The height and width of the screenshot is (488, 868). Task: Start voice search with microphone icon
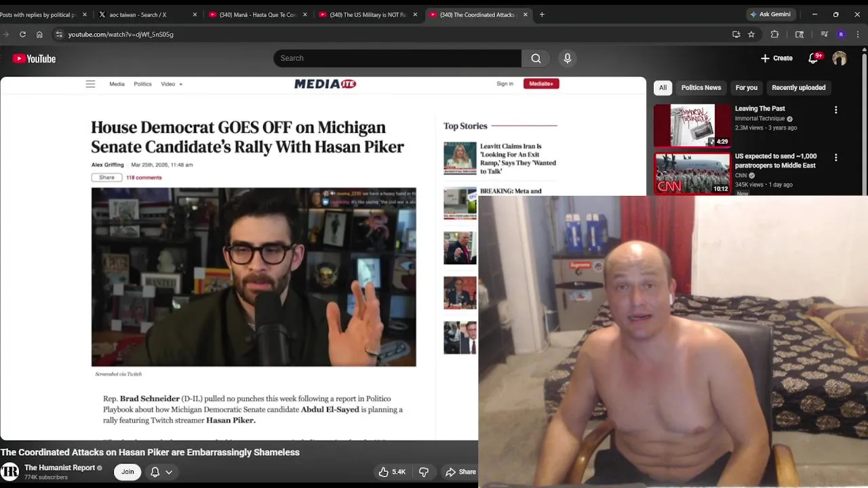tap(568, 58)
